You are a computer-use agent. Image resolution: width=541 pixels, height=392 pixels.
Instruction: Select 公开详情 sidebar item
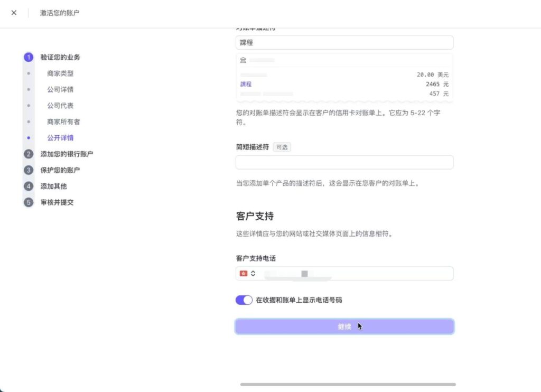[60, 138]
